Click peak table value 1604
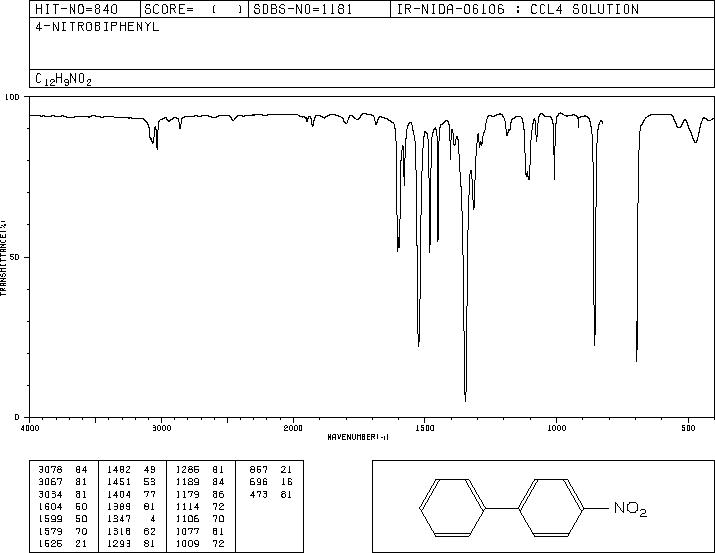The height and width of the screenshot is (553, 715). coord(50,506)
